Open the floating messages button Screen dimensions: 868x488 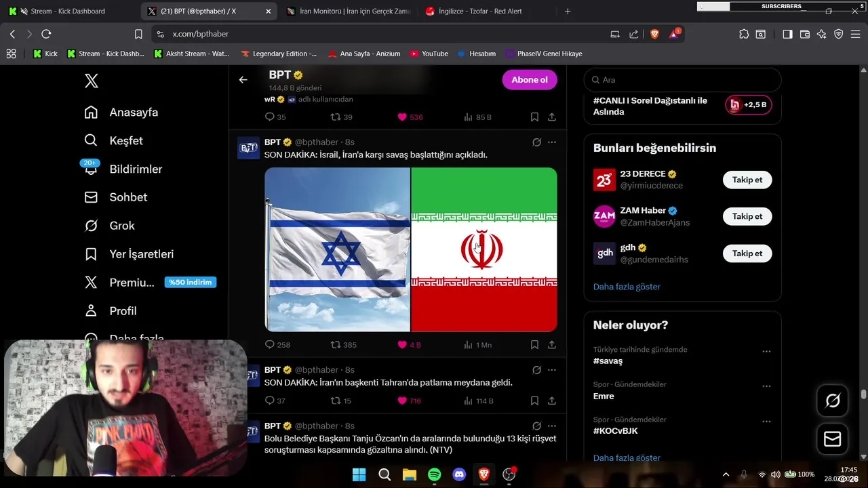click(x=832, y=440)
